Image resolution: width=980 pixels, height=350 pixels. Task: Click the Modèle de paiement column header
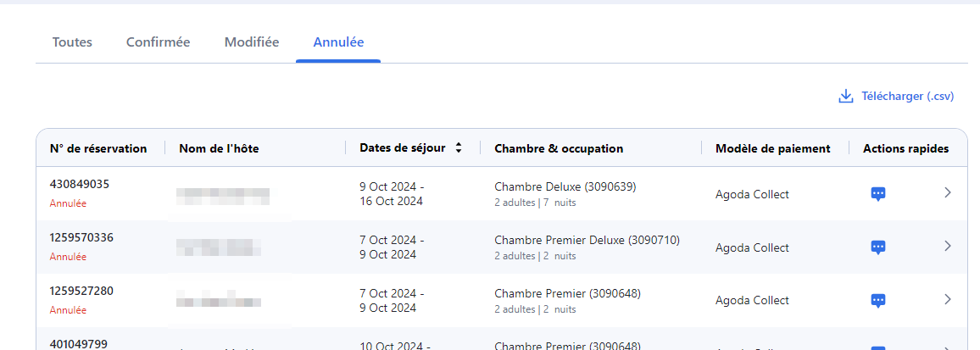click(x=773, y=149)
